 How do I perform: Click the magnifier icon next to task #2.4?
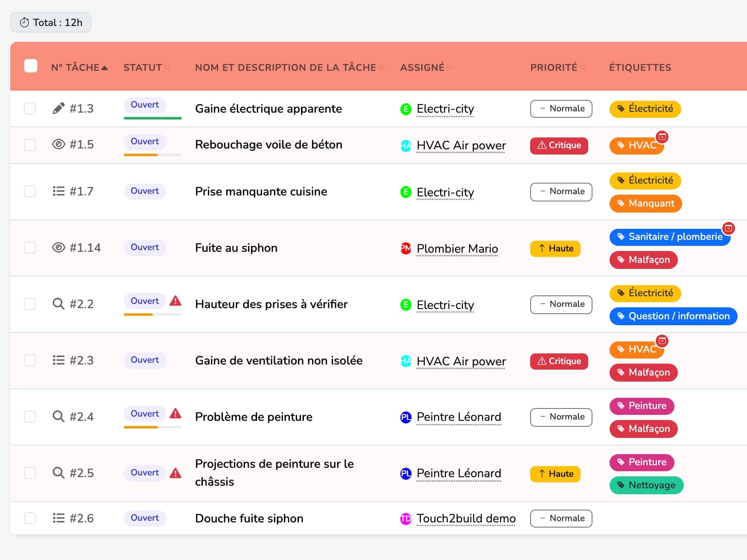point(58,417)
